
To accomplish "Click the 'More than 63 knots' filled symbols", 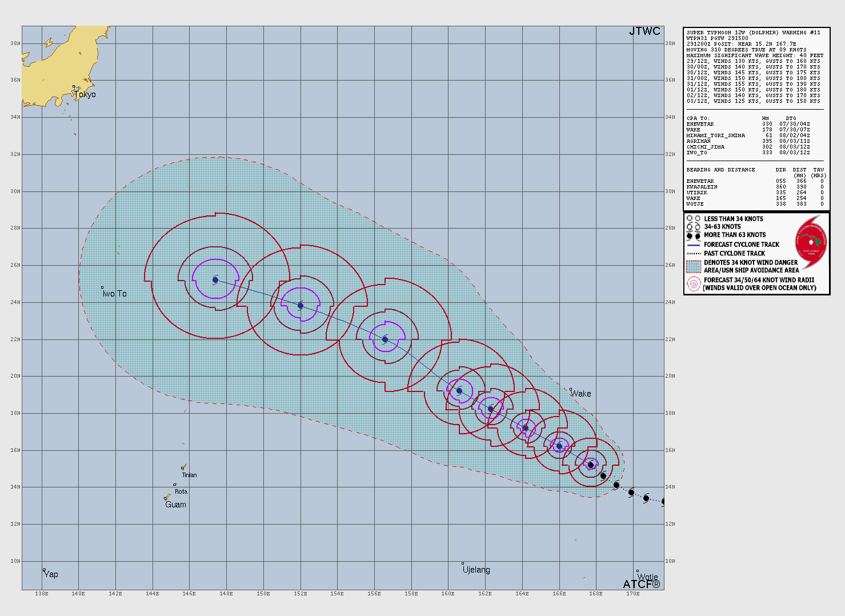I will (693, 235).
